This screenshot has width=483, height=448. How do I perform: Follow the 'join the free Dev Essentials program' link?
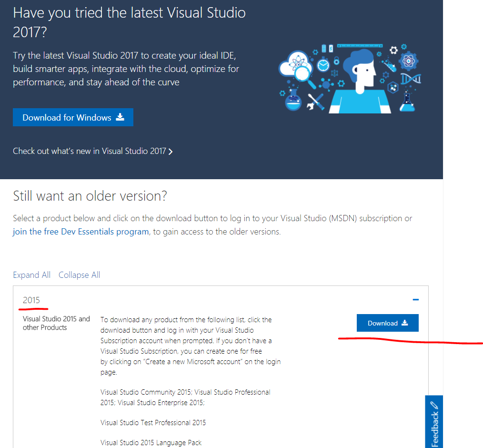tap(80, 232)
